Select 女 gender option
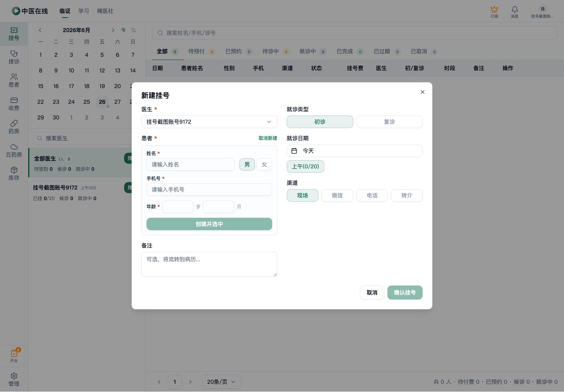This screenshot has height=392, width=564. [264, 164]
